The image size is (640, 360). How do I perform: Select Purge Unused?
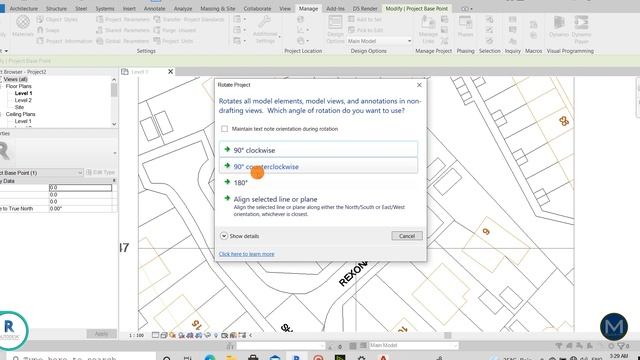click(175, 30)
